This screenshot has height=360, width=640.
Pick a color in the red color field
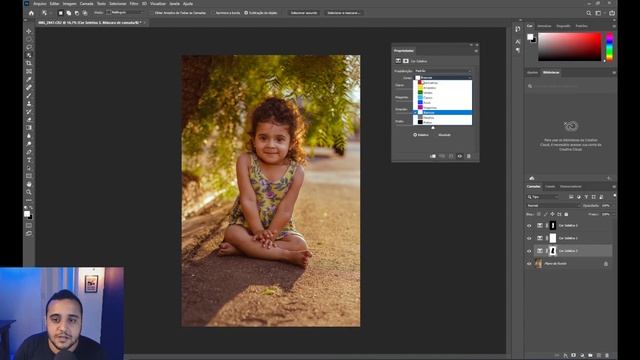[x=570, y=47]
